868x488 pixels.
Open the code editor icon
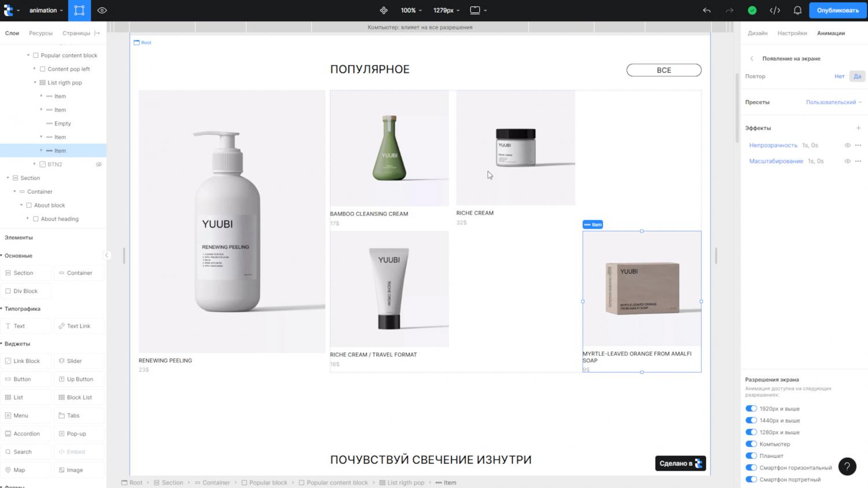775,10
